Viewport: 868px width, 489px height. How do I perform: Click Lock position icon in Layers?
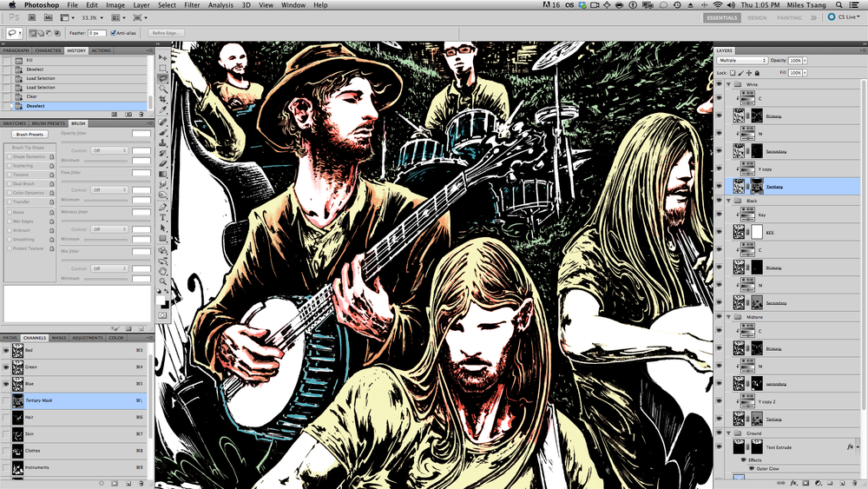749,73
